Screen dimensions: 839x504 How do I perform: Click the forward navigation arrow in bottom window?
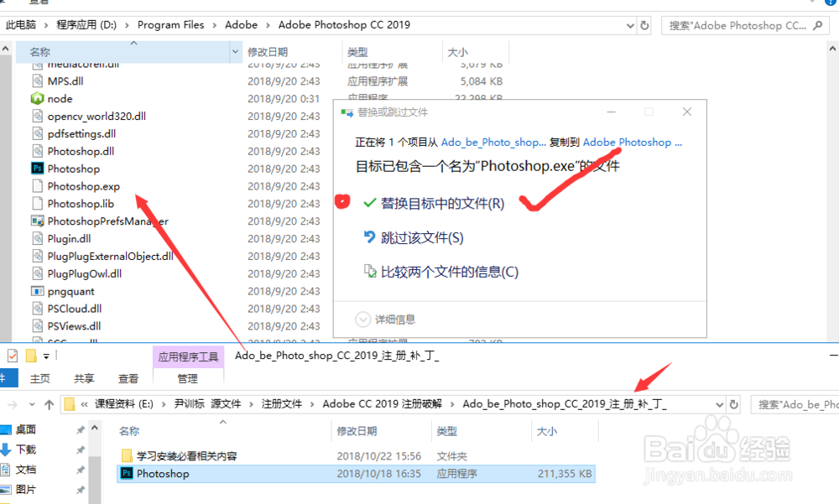coord(13,404)
